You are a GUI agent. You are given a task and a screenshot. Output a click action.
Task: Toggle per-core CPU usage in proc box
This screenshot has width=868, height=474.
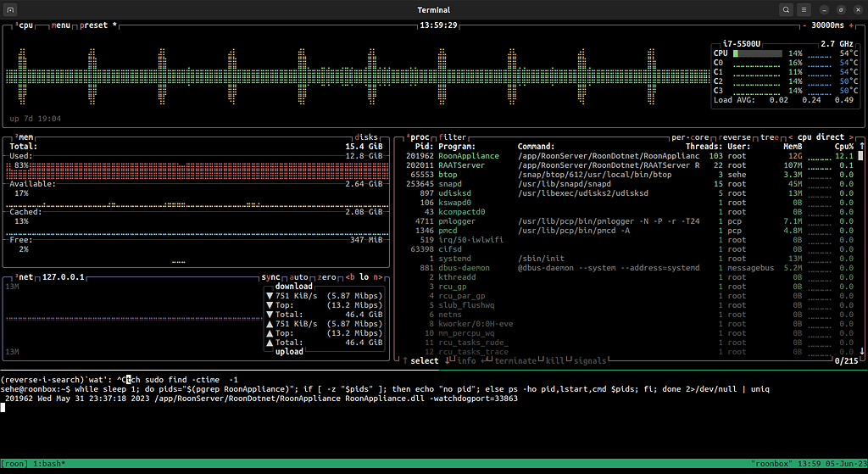click(691, 137)
